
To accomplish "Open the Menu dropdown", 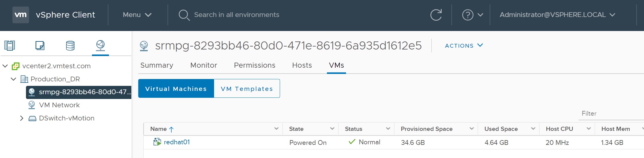I will click(137, 15).
